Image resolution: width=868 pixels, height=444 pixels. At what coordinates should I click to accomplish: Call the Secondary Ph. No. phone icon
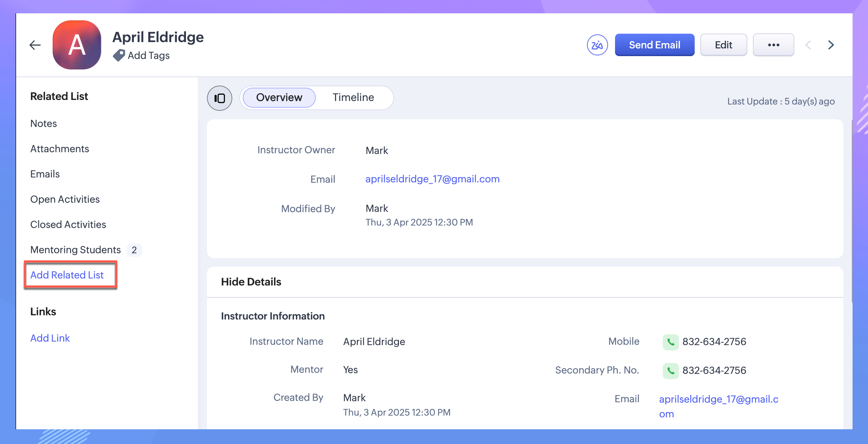(x=670, y=371)
